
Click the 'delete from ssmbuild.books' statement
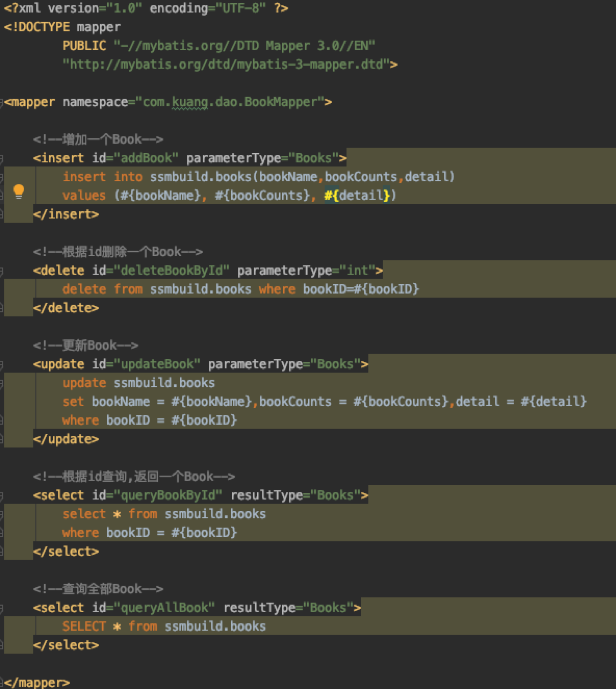(x=241, y=290)
